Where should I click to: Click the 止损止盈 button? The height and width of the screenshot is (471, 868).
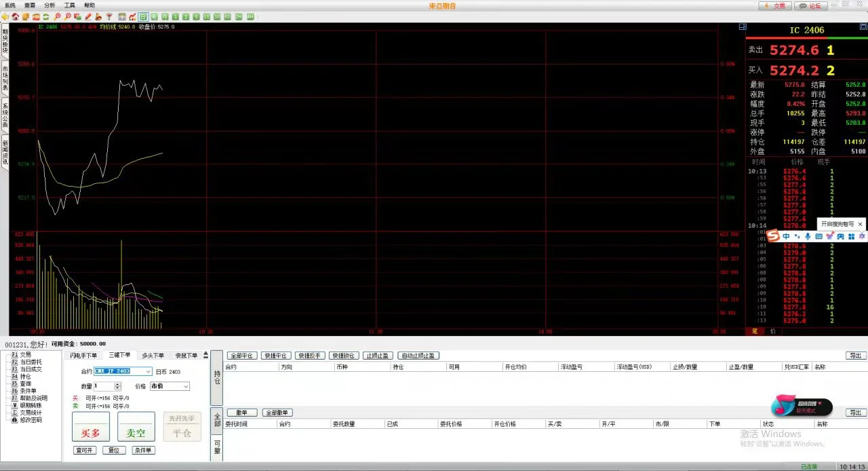(x=378, y=356)
